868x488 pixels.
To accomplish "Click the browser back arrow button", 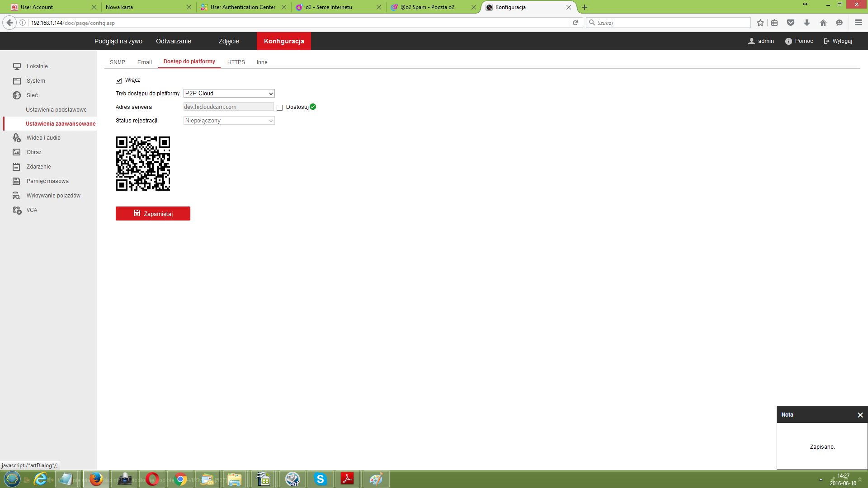I will pyautogui.click(x=9, y=23).
